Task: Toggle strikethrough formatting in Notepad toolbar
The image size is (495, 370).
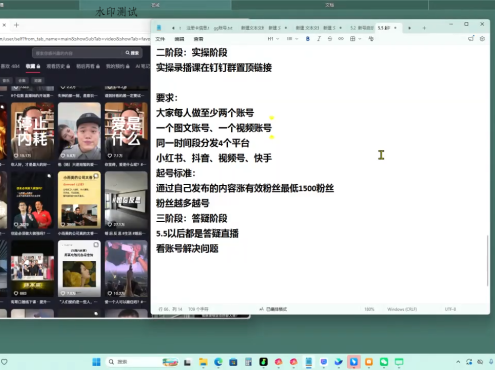Action: tap(330, 39)
